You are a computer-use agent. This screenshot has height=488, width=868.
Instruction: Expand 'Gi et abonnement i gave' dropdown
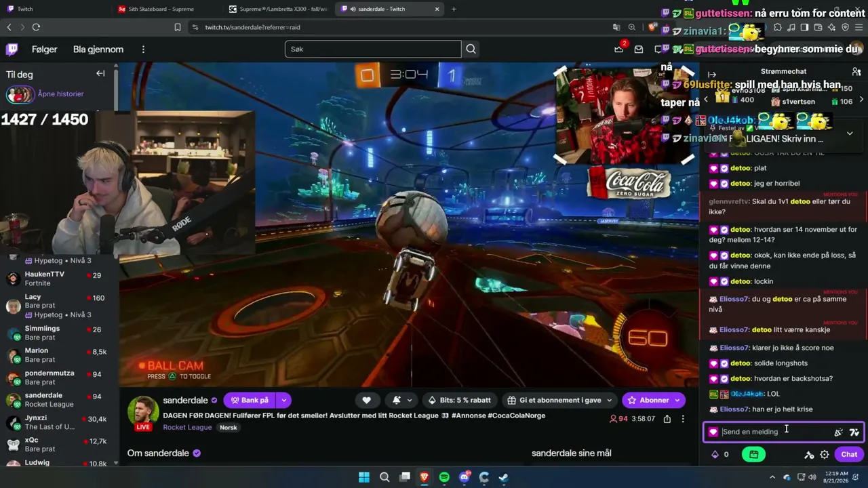point(610,400)
